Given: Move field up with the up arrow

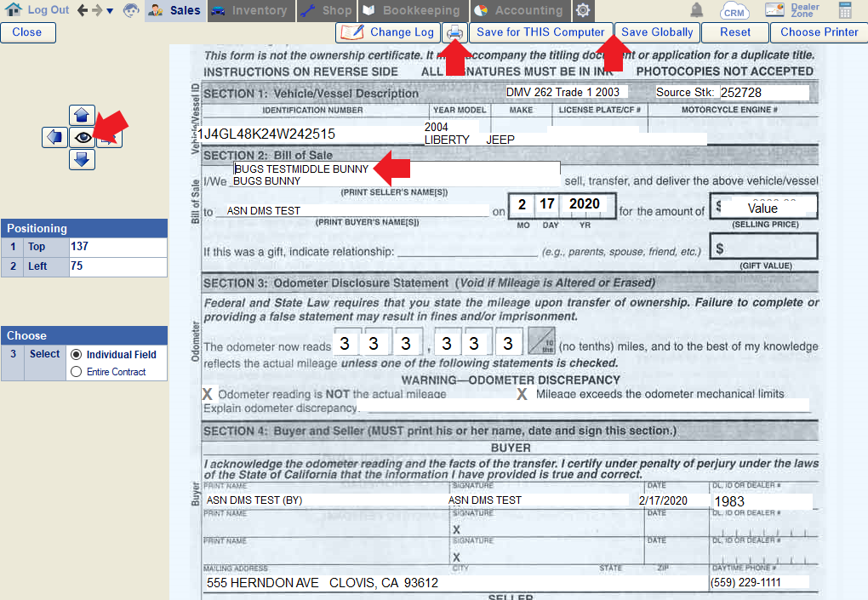Looking at the screenshot, I should tap(82, 115).
